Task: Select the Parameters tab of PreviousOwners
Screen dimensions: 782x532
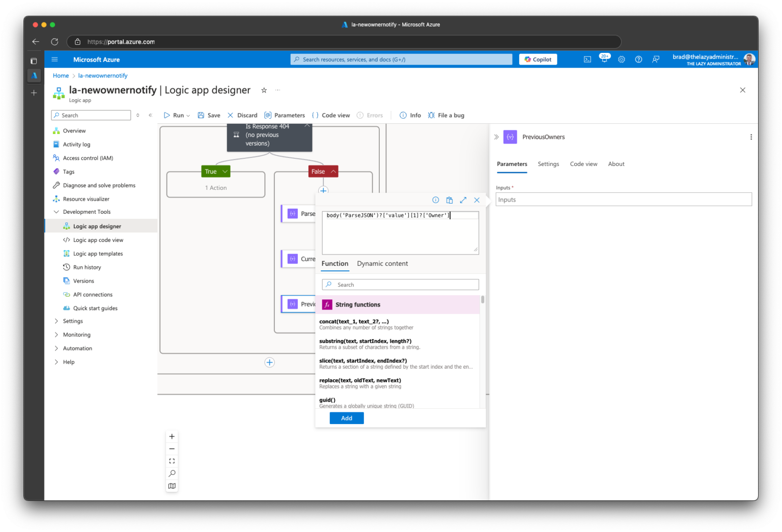Action: [512, 164]
